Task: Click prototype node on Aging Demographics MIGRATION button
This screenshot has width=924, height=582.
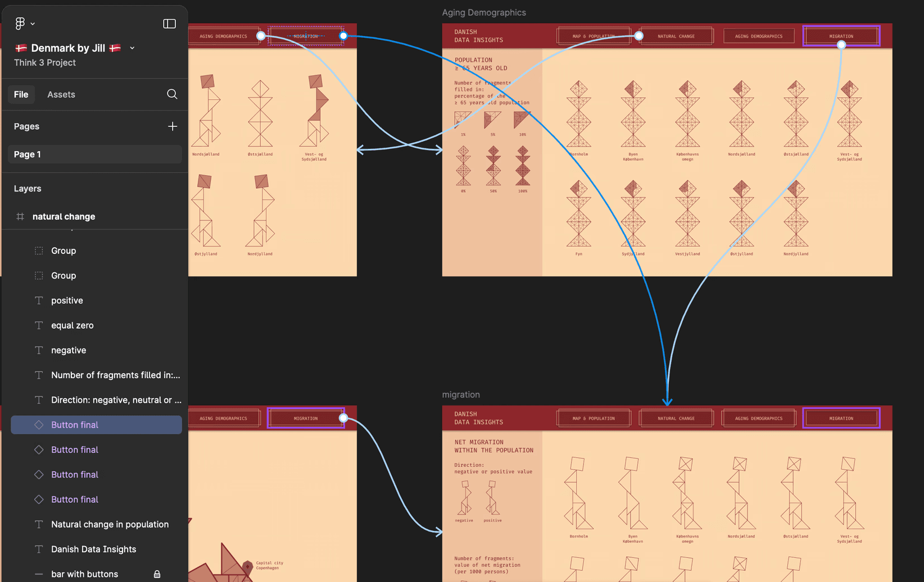Action: [x=841, y=45]
